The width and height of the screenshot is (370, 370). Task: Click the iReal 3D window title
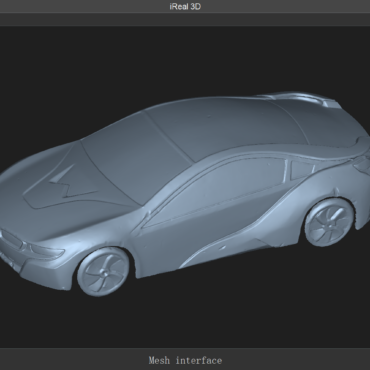coord(185,7)
